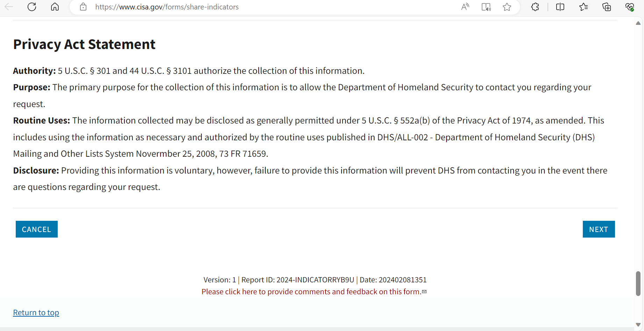
Task: Follow the Return to top link
Action: pyautogui.click(x=36, y=312)
